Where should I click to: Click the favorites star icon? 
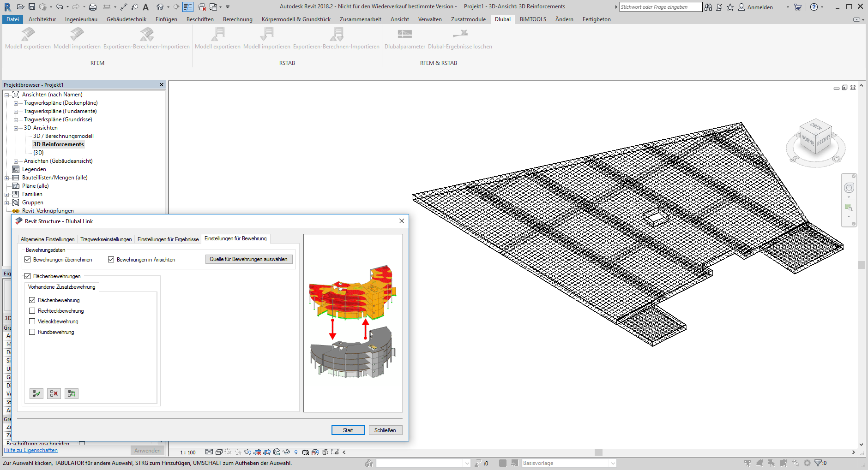730,7
